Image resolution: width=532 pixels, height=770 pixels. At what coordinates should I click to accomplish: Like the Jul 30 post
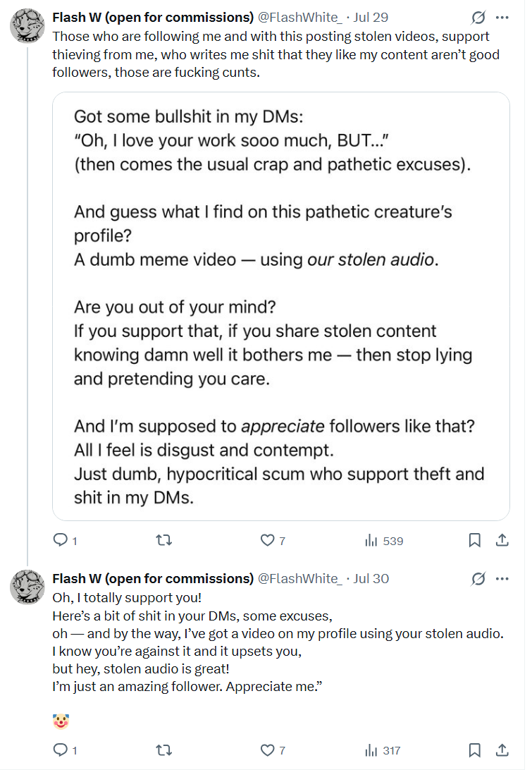[267, 750]
